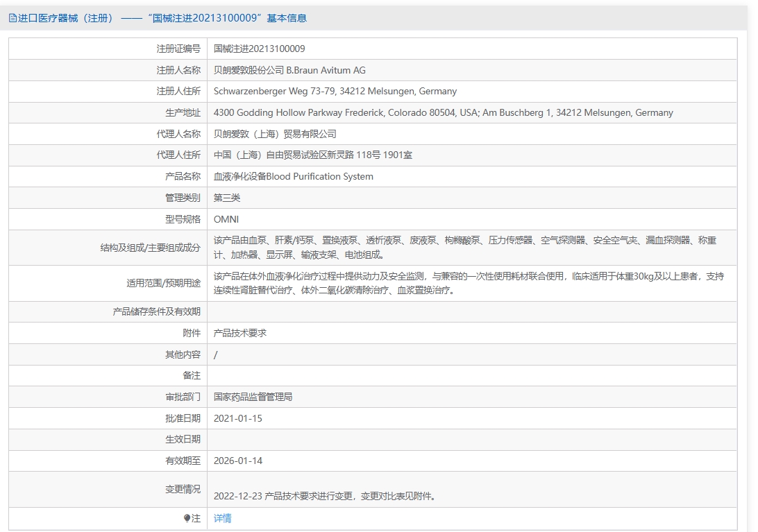Select attachment value 产品技术要求
Viewport: 758px width, 532px height.
click(x=239, y=333)
